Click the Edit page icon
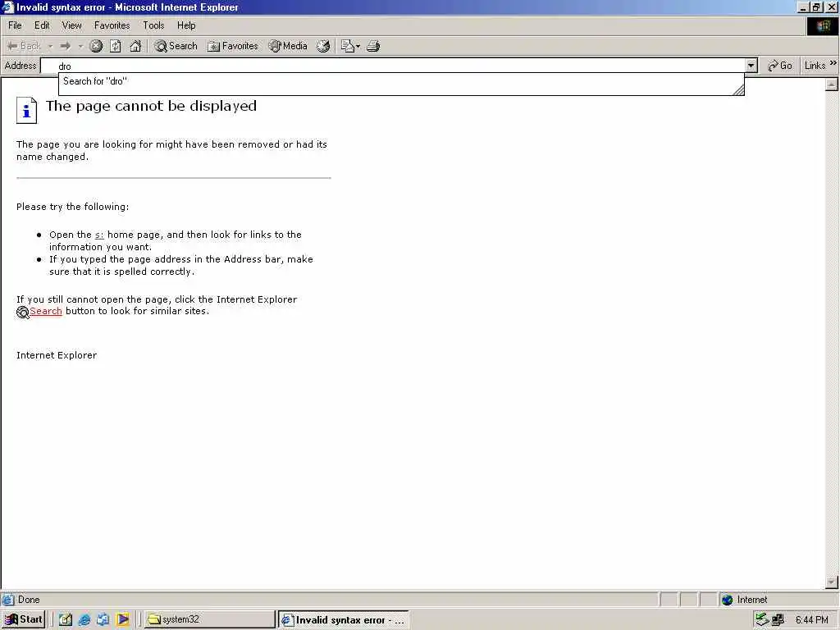 click(348, 46)
